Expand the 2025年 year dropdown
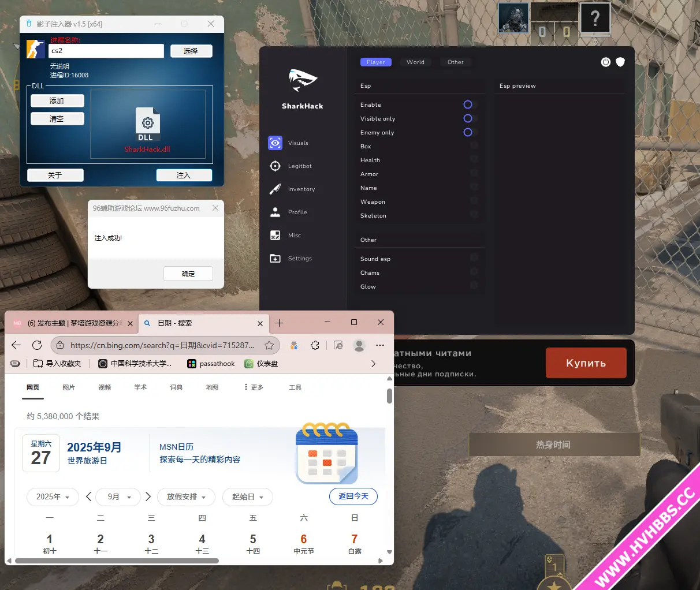This screenshot has width=700, height=590. tap(53, 497)
